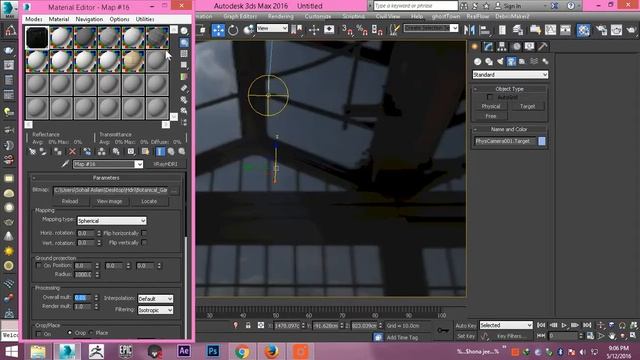Toggle the Set Key button
Viewport: 640px width, 360px height.
point(466,336)
